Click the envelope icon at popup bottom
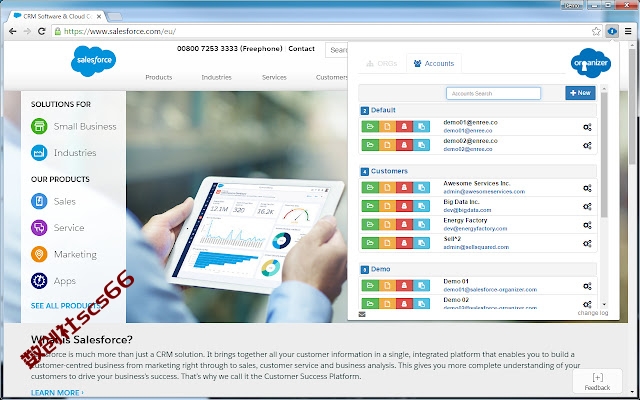This screenshot has width=640, height=400. point(362,314)
